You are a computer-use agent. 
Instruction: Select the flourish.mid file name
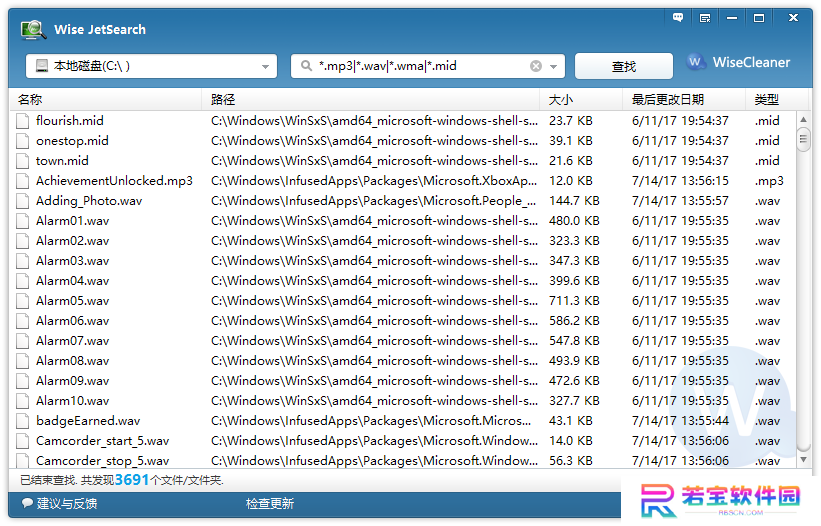pyautogui.click(x=70, y=121)
